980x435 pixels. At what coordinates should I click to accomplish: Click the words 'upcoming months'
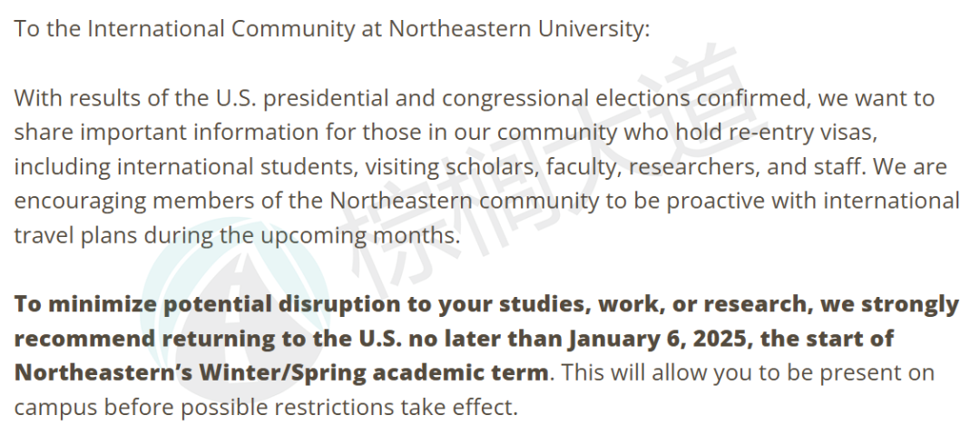[x=360, y=236]
